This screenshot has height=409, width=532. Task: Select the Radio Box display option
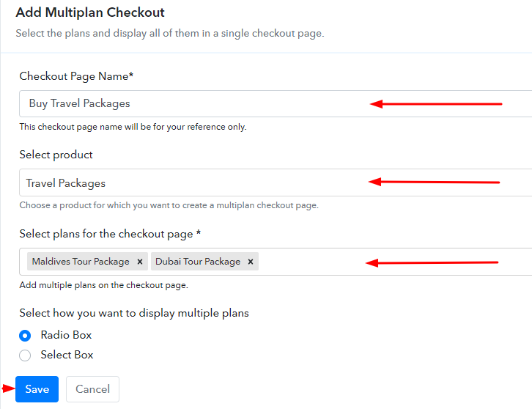25,336
